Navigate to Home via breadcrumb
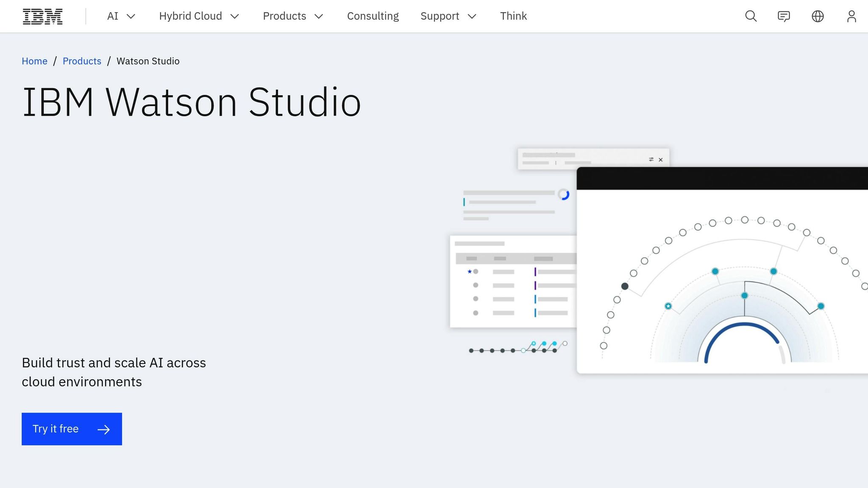 34,61
